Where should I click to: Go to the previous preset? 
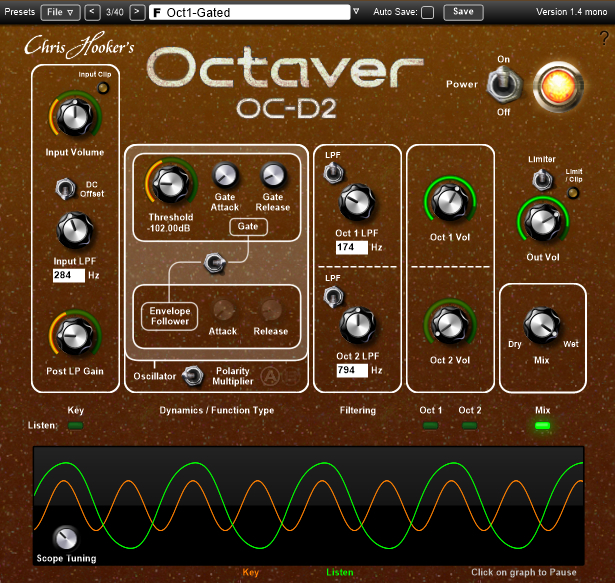click(x=92, y=12)
